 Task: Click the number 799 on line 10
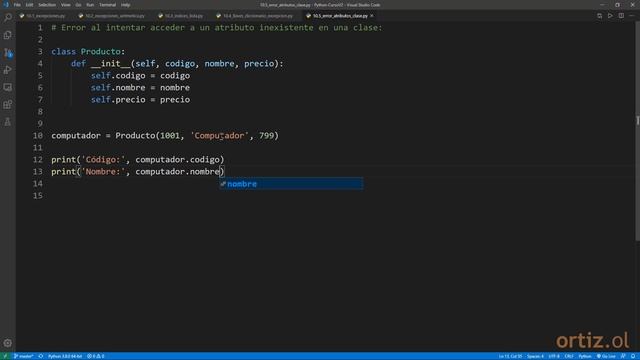click(267, 136)
